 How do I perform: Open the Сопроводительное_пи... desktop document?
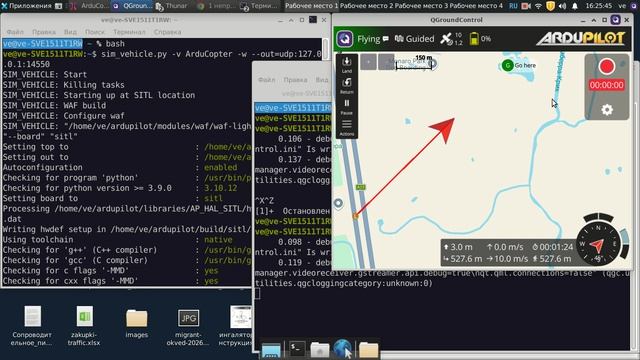point(32,325)
